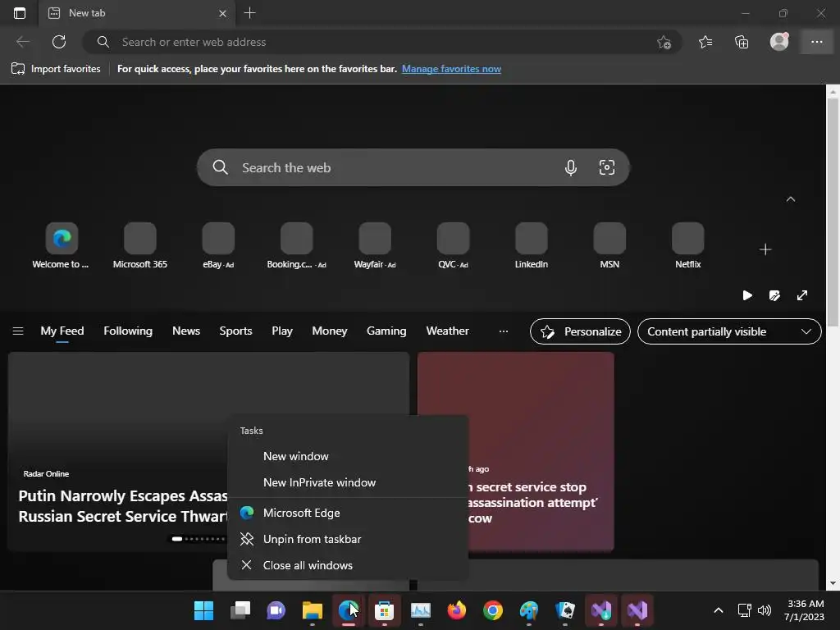Screen dimensions: 840x630
Task: Launch Google Chrome from the taskbar
Action: point(493,610)
